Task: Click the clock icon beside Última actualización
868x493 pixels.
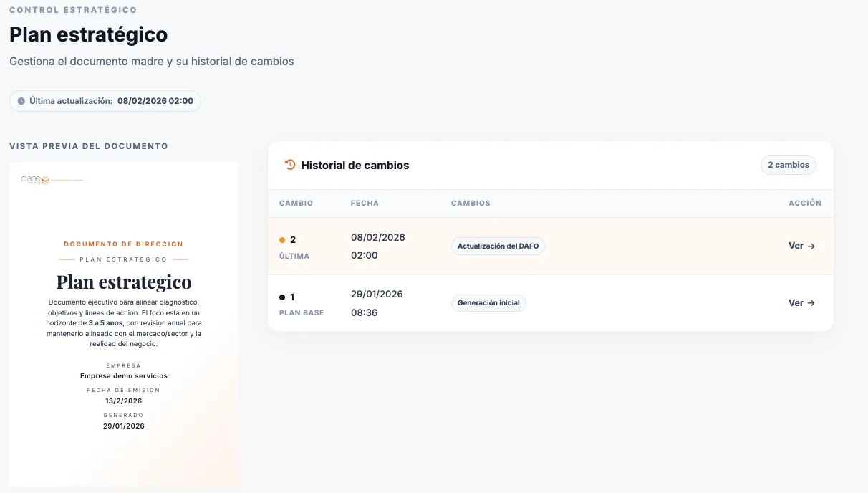Action: (21, 101)
